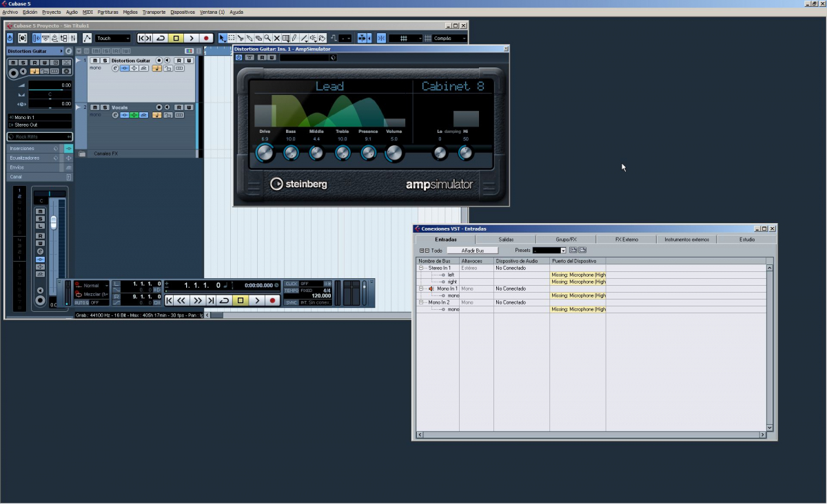This screenshot has width=827, height=504.
Task: Mute the Distortion Guitar track
Action: point(95,61)
